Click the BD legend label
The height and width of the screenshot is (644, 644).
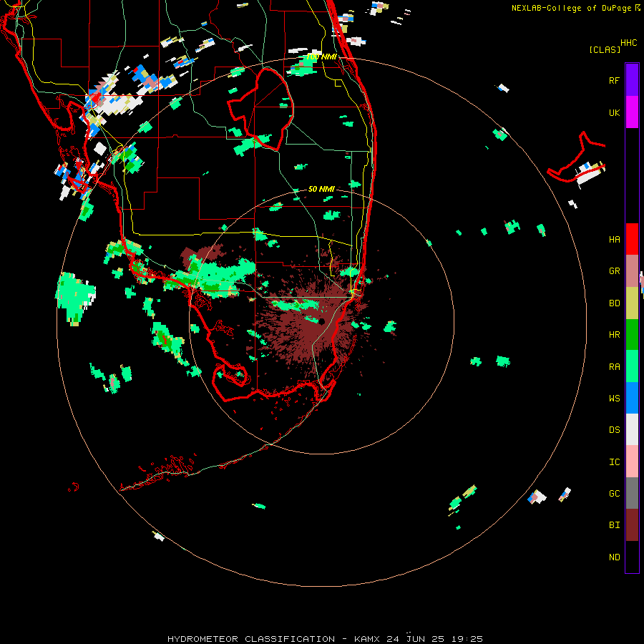614,303
